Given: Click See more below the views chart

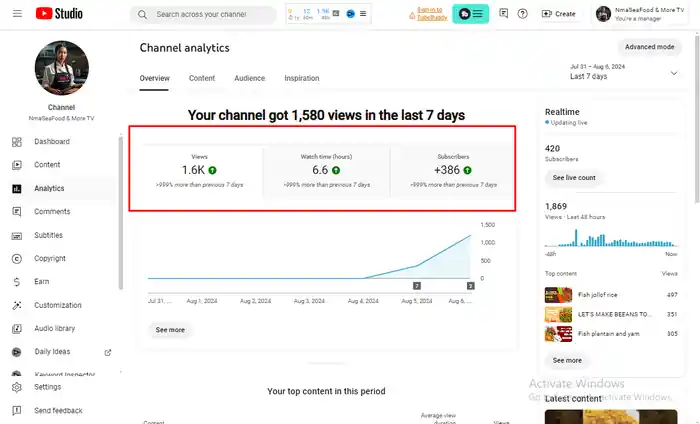Looking at the screenshot, I should pos(170,330).
